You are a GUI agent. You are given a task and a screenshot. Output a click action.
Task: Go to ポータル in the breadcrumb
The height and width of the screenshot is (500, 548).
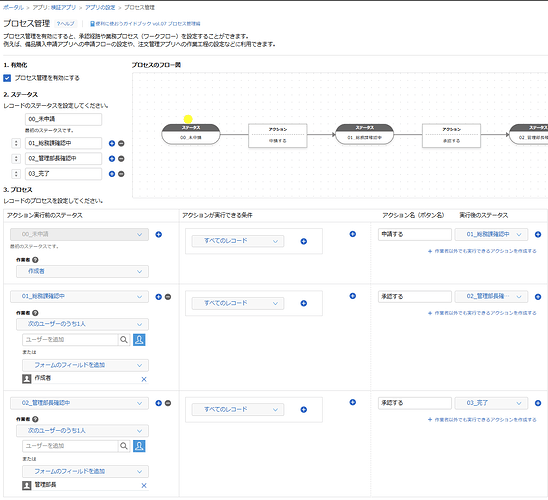(13, 7)
